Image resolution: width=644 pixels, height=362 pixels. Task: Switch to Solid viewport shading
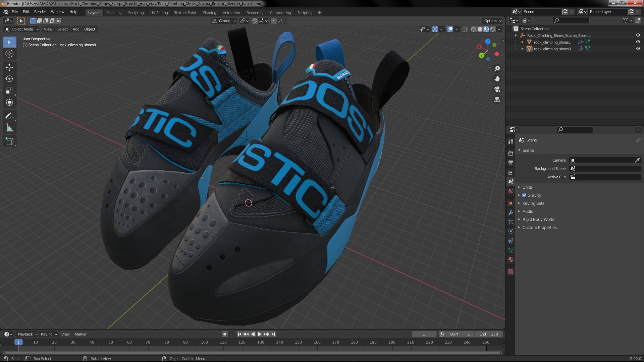pyautogui.click(x=480, y=29)
